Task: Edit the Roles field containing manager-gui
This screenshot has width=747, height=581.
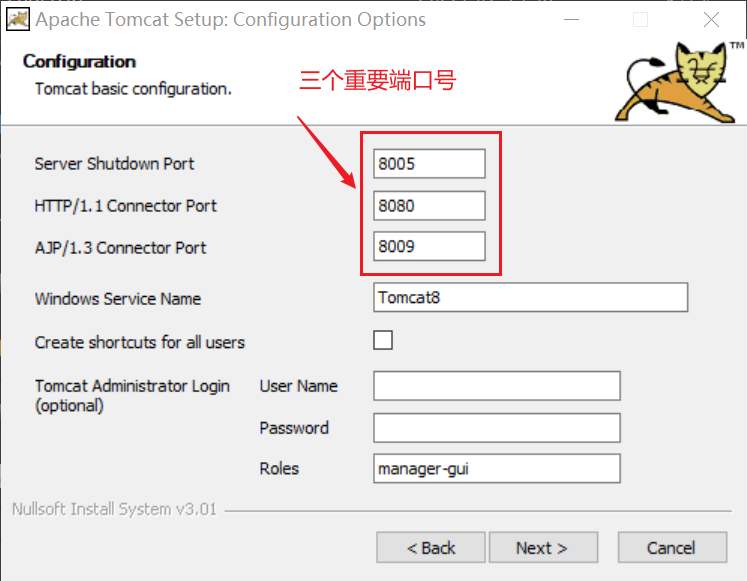Action: 497,469
